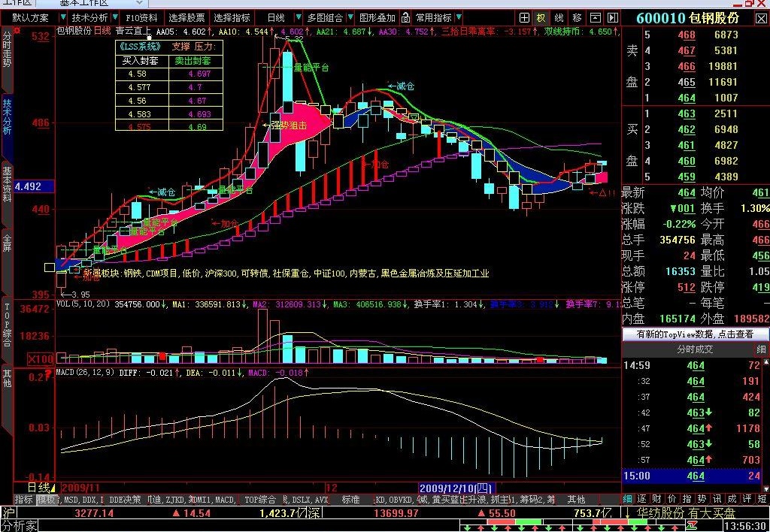770x532 pixels.
Task: Open the 多图组合 layout option
Action: (325, 18)
